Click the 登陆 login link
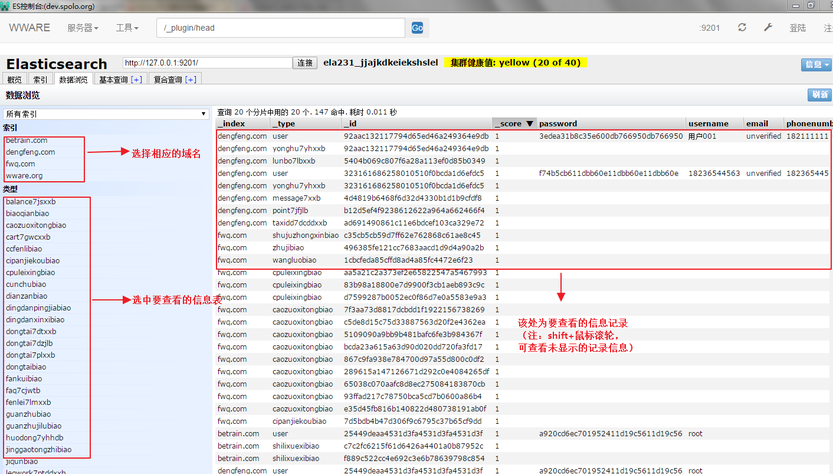 point(797,28)
